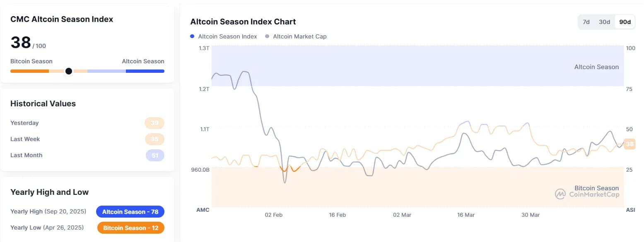The height and width of the screenshot is (242, 644).
Task: Click the Altcoin Season zone label in chart
Action: 596,67
